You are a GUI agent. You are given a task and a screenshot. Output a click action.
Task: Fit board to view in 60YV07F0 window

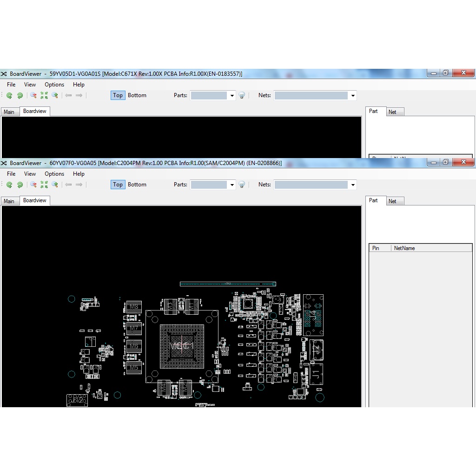click(44, 185)
